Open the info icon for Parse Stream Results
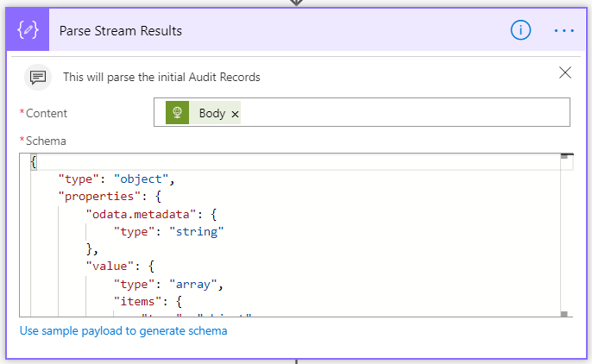Screen dimensions: 592x364 pyautogui.click(x=520, y=30)
